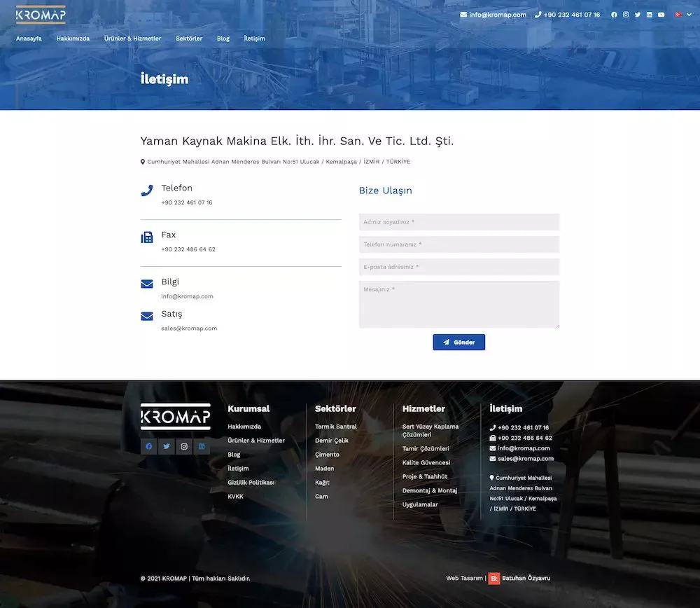Click the Adınız soyadınız input field

coord(459,222)
